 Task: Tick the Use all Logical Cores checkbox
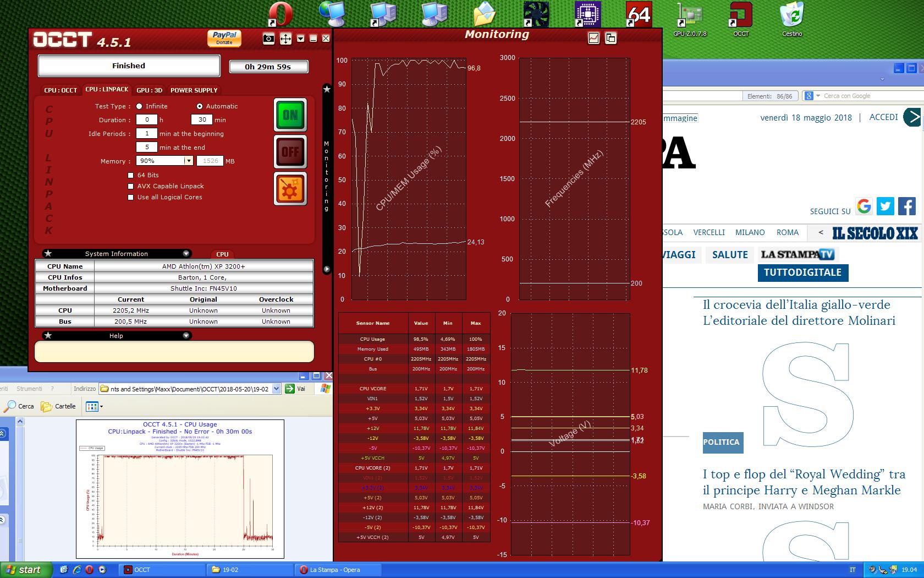pyautogui.click(x=130, y=197)
